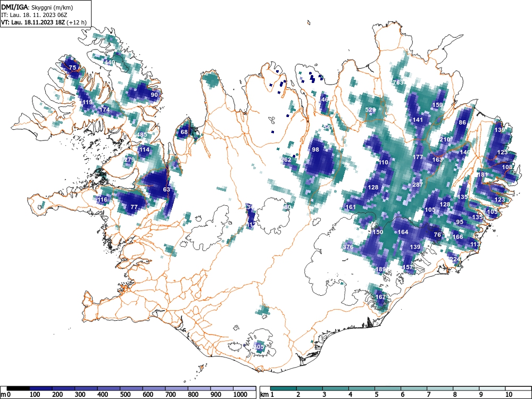Click the black swatch on the meter legend
The width and height of the screenshot is (532, 399).
tap(18, 388)
